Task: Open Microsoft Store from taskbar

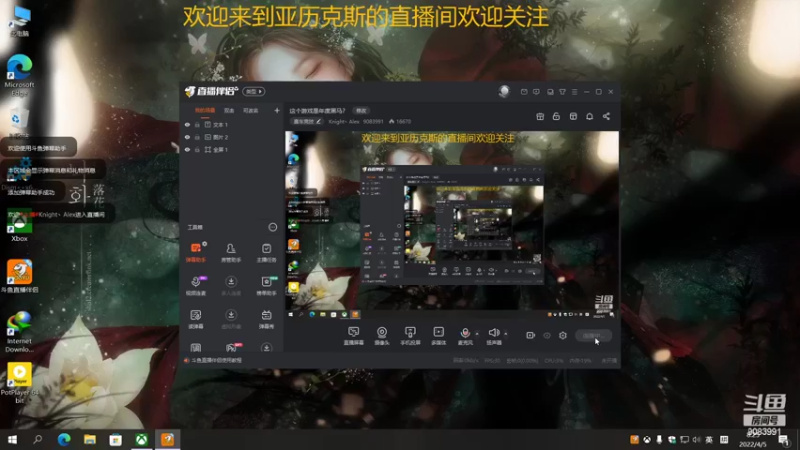Action: (x=116, y=439)
